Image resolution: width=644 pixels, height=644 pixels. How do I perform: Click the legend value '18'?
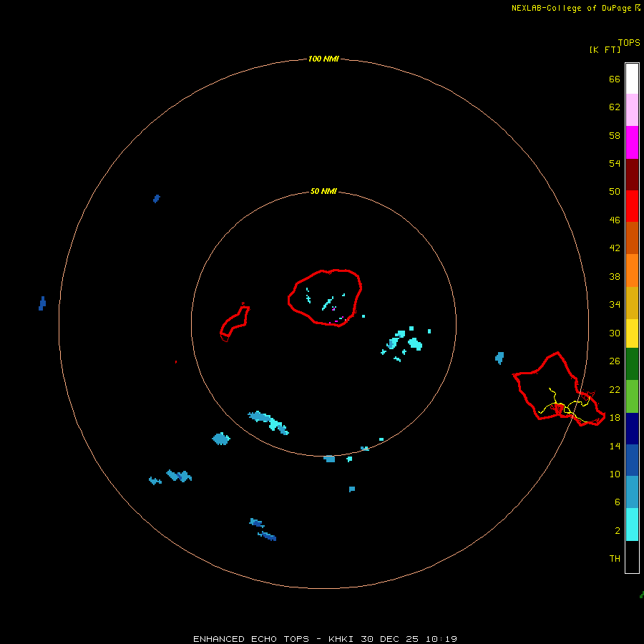[x=615, y=418]
